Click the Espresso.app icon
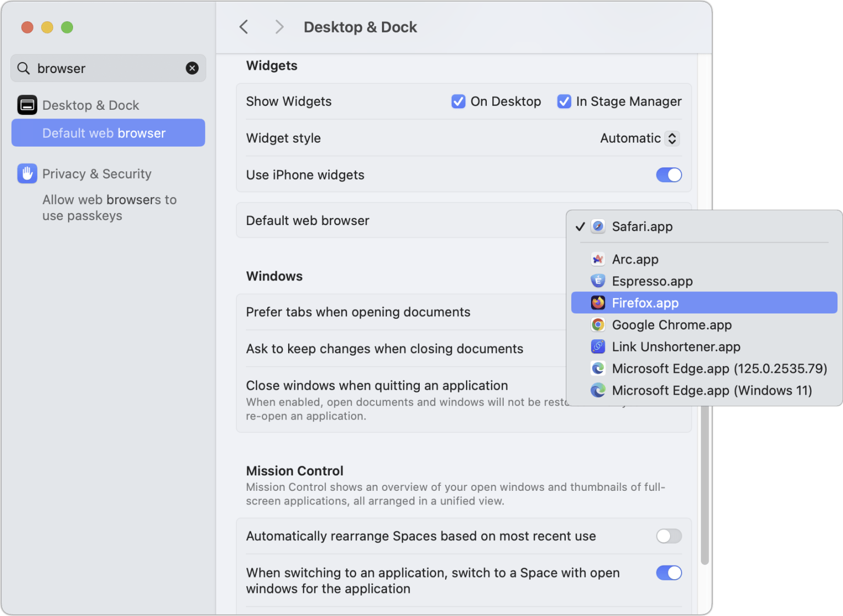843x616 pixels. point(598,281)
